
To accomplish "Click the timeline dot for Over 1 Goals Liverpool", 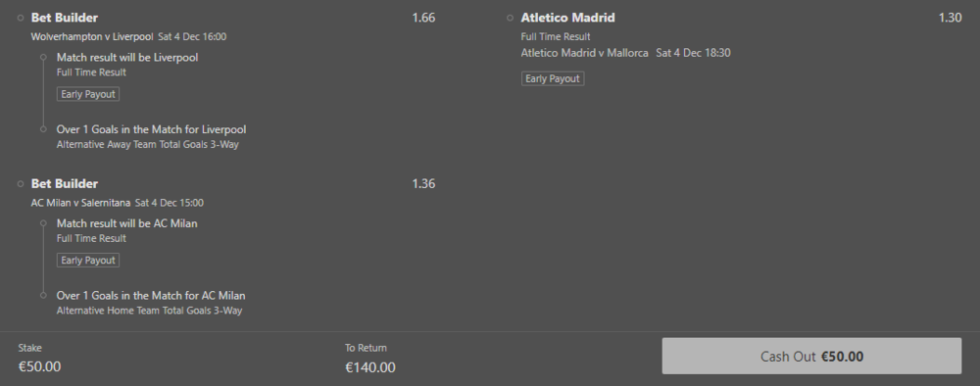I will (43, 129).
